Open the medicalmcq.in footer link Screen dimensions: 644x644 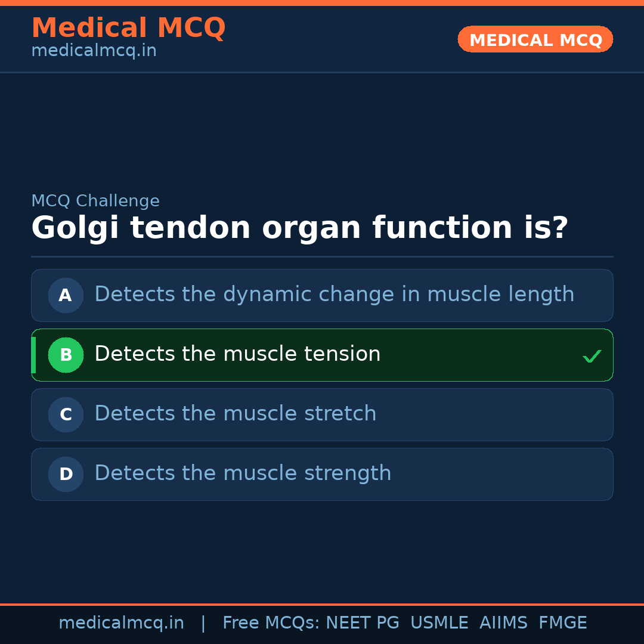click(x=122, y=623)
